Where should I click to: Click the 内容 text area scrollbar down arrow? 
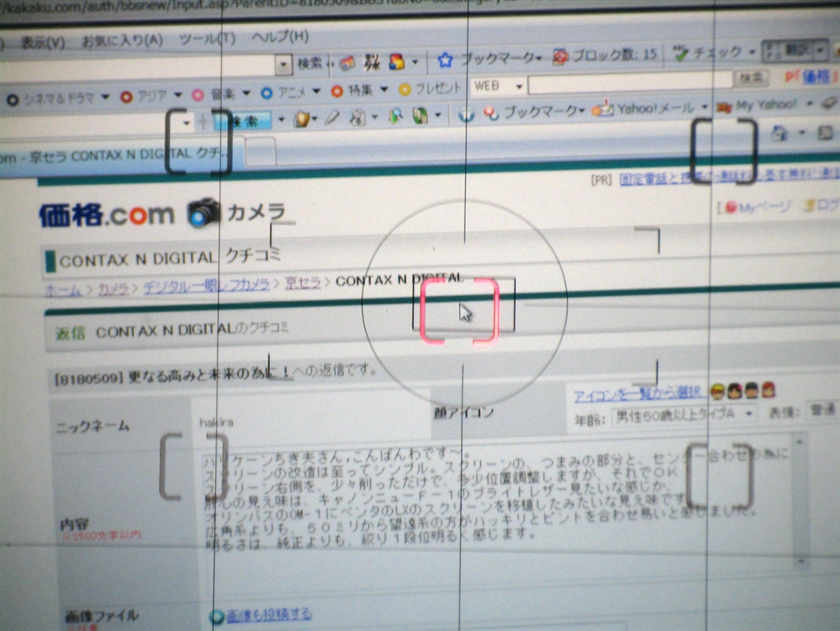pos(802,561)
